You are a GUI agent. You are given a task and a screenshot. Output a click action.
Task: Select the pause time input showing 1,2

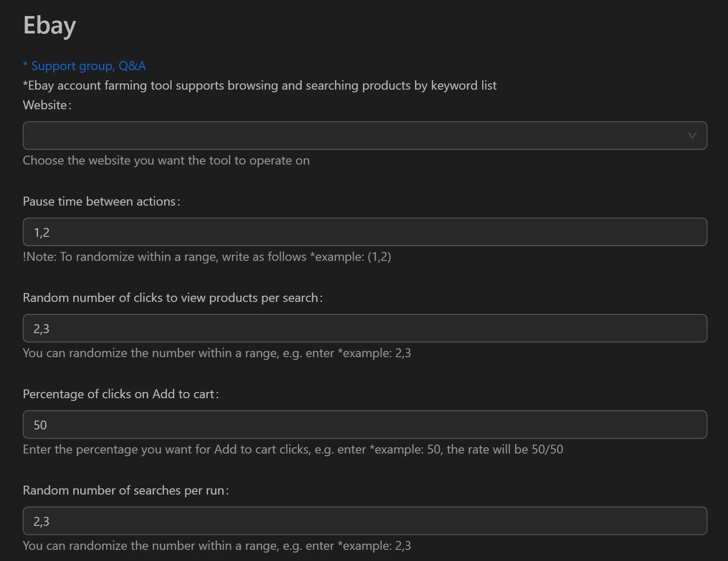click(x=357, y=231)
